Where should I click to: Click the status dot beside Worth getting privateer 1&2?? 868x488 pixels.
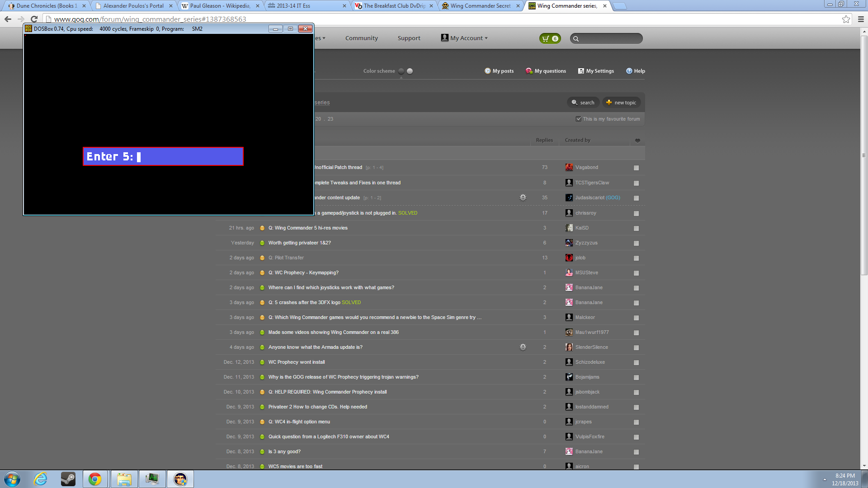tap(262, 243)
